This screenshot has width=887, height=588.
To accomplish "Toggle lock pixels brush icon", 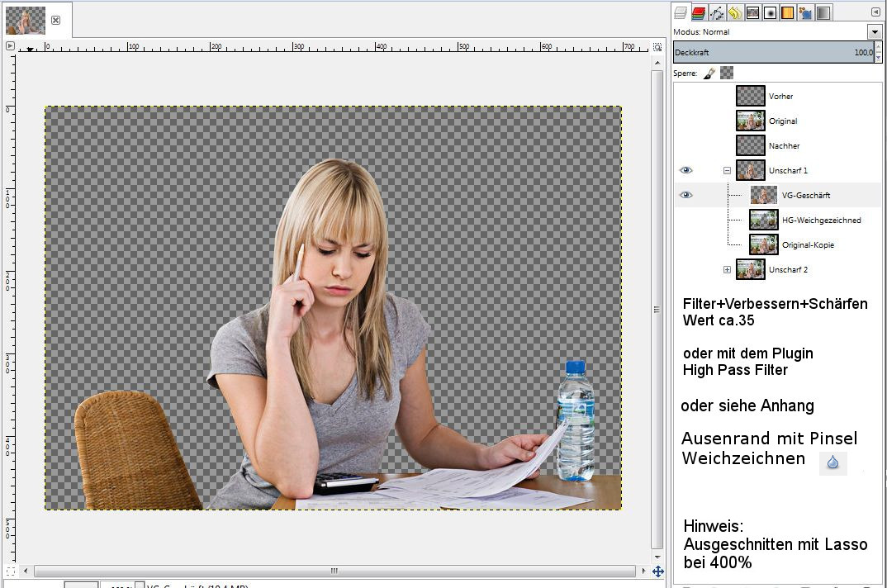I will tap(709, 73).
